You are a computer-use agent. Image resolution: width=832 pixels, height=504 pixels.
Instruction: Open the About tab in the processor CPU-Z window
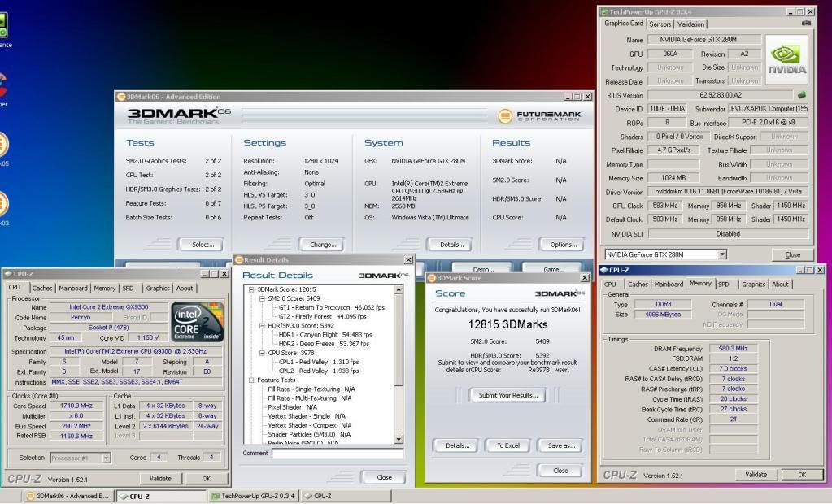(185, 288)
